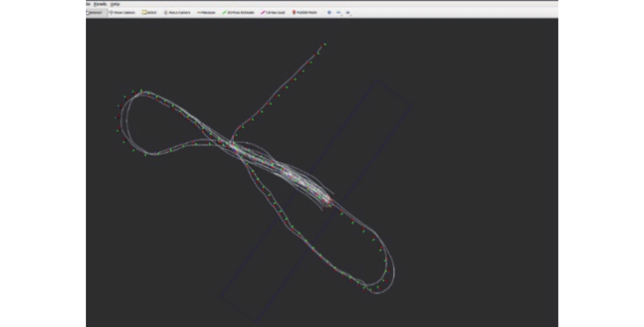Click the trajectory's upper-right endpoint marker
This screenshot has width=644, height=327.
(x=324, y=44)
